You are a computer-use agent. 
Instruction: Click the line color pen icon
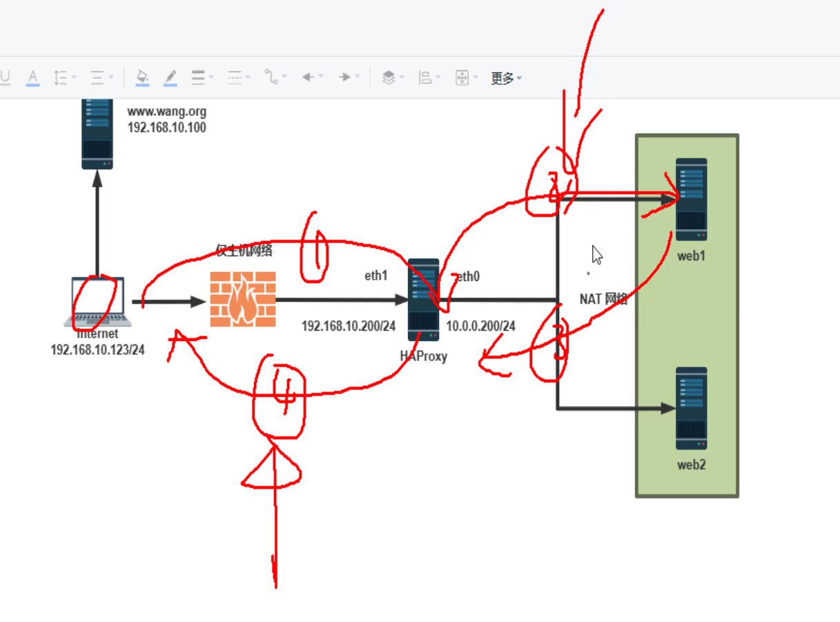[x=170, y=77]
